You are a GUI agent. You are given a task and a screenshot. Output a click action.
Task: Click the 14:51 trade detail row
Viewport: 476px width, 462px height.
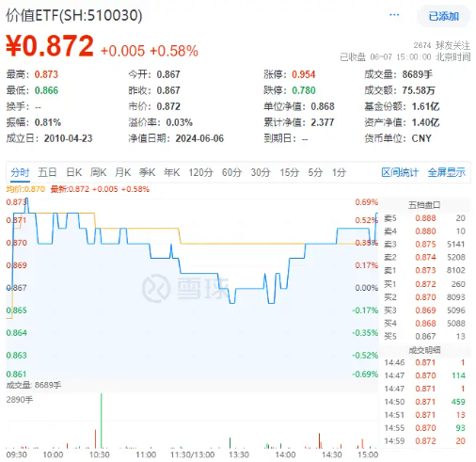(x=424, y=415)
